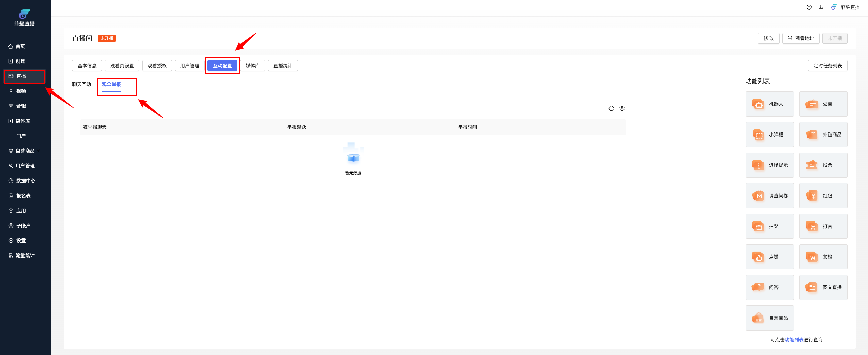
Task: Switch to the 直播统计 tab
Action: point(283,66)
